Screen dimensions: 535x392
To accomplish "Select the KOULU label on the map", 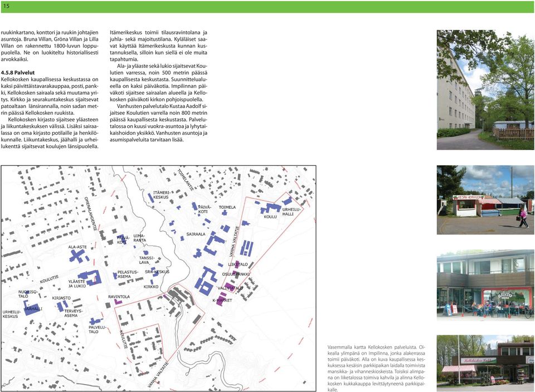I will pos(270,217).
